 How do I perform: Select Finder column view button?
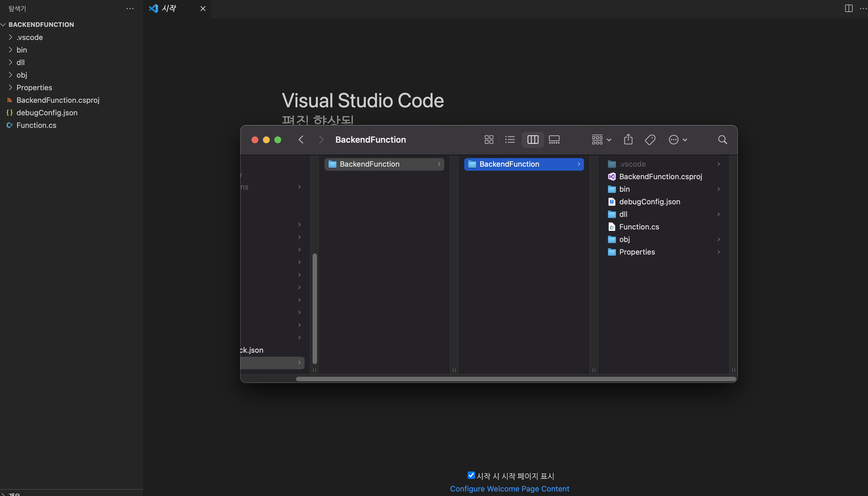(x=533, y=140)
